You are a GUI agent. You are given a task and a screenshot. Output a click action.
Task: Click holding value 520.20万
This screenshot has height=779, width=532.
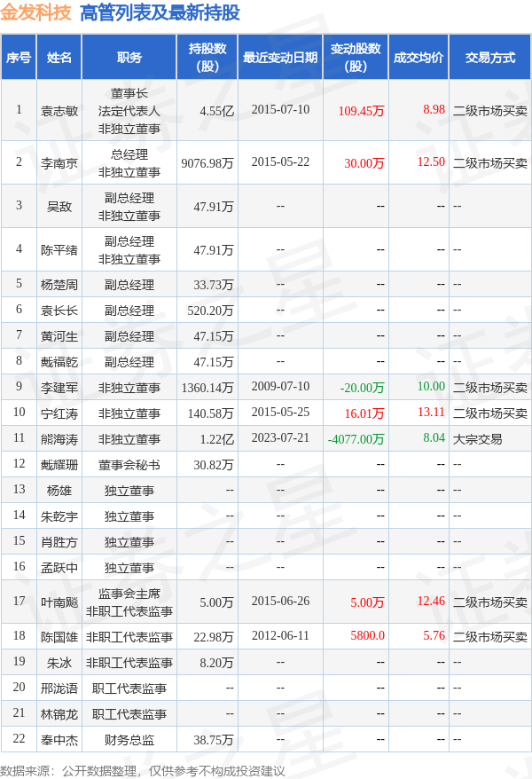[210, 311]
